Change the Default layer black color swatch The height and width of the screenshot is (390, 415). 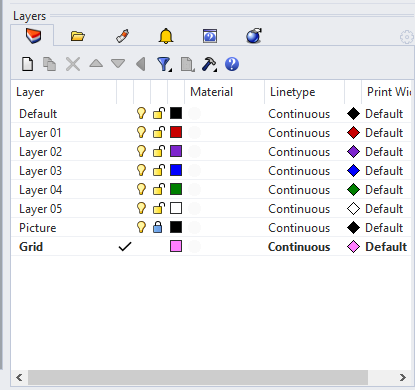click(176, 113)
